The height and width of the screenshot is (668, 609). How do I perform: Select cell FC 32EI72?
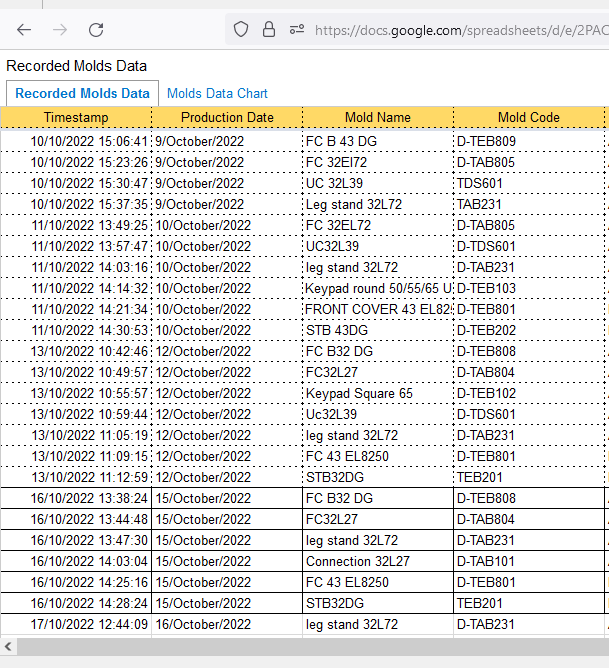point(378,162)
